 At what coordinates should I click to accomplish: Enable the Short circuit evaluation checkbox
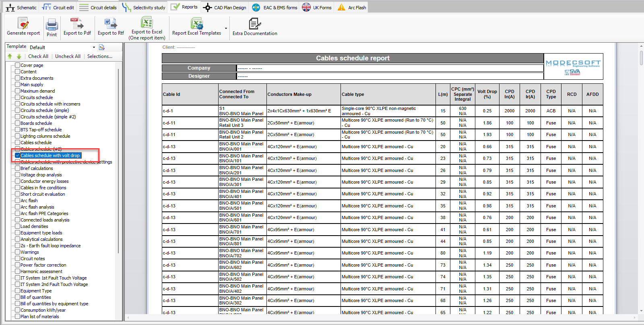17,194
